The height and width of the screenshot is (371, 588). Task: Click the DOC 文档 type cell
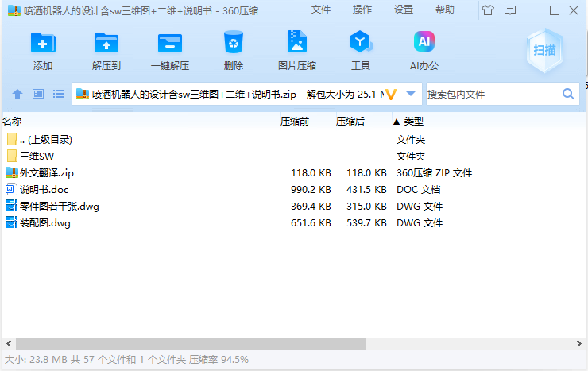(x=419, y=190)
